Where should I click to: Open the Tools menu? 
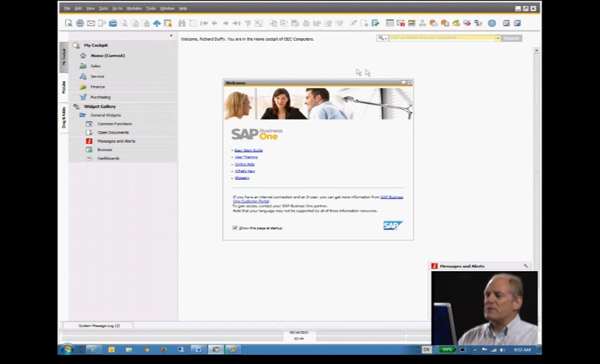point(151,8)
